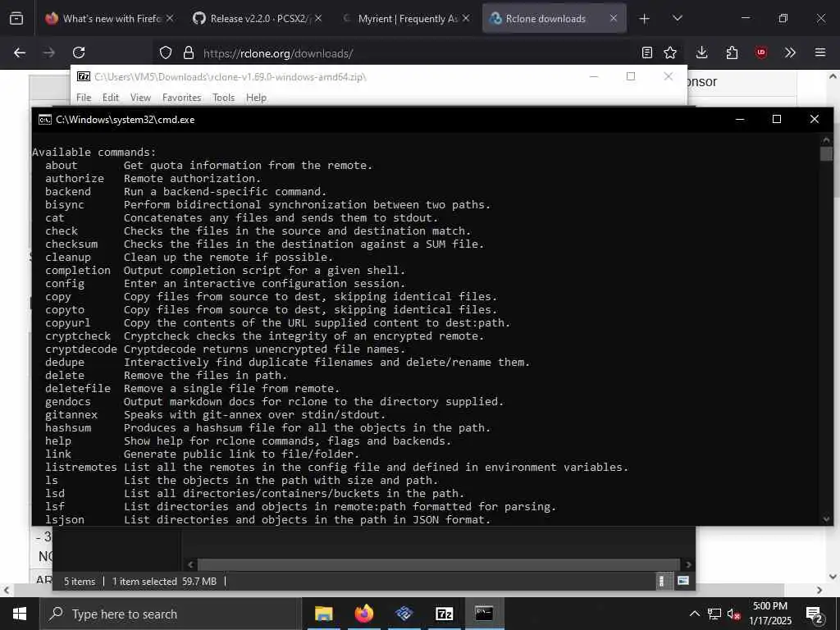Screen dimensions: 840x630
Task: Show more toolbar tools chevron
Action: tap(790, 52)
